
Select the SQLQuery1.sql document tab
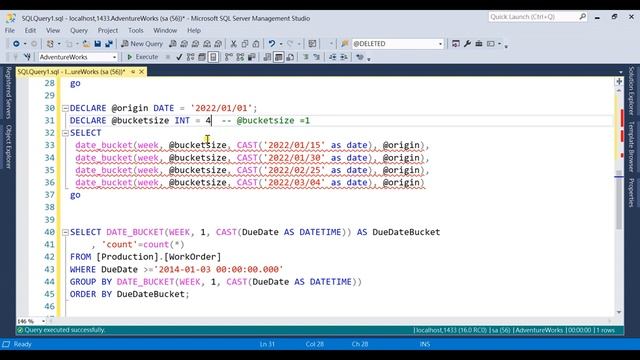pyautogui.click(x=71, y=72)
